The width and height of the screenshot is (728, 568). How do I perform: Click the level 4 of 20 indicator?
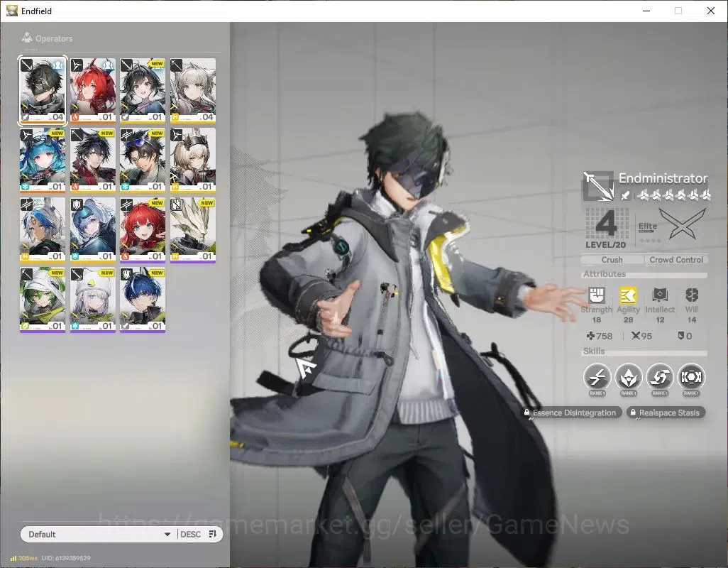[605, 229]
